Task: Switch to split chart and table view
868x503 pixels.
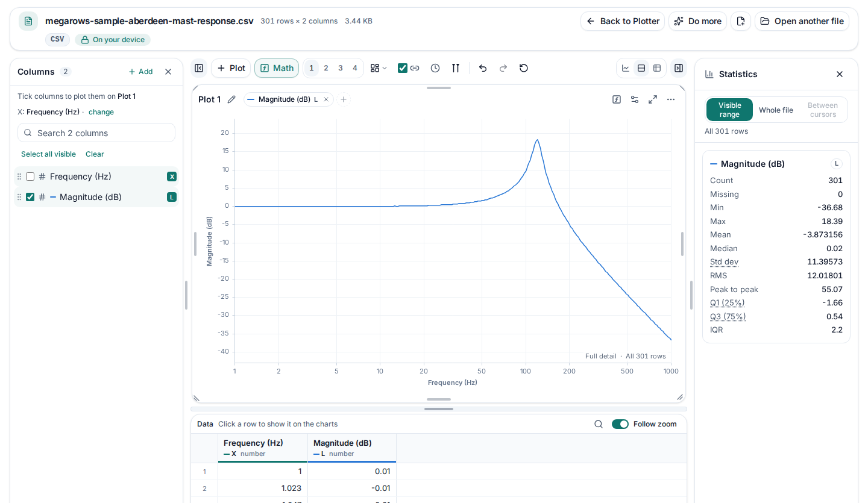Action: click(641, 68)
